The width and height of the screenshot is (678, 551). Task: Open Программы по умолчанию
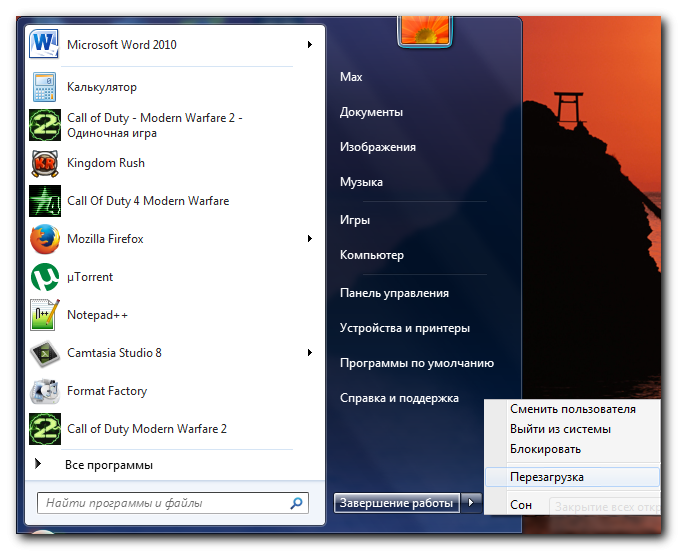pyautogui.click(x=416, y=363)
